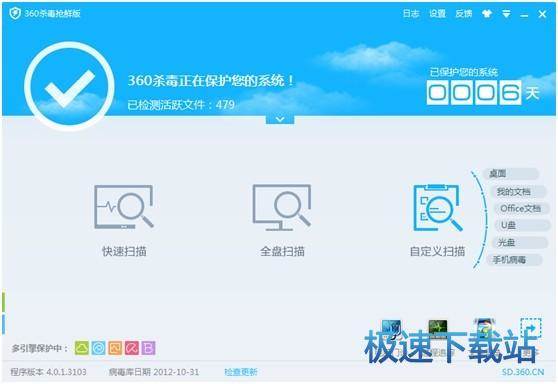Click the blue circular engine icon

click(x=98, y=348)
